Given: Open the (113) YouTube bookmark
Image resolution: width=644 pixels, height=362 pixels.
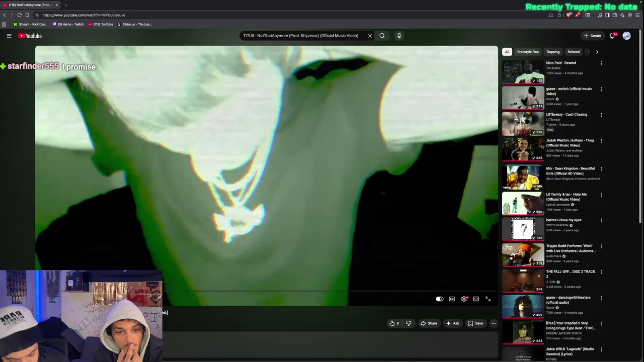Looking at the screenshot, I should point(101,24).
